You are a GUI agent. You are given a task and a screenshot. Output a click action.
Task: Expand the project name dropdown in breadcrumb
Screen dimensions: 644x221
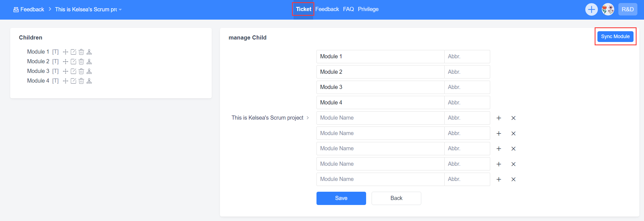coord(120,10)
